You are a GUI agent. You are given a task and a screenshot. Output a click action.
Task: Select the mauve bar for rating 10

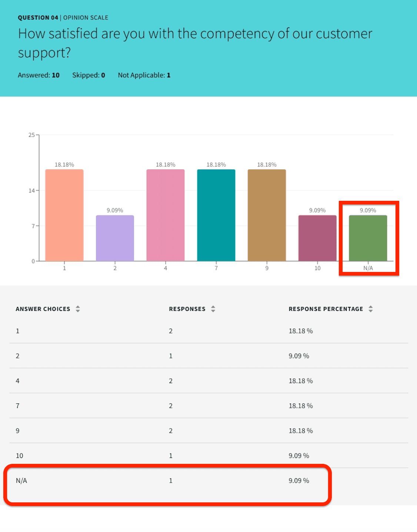(x=317, y=238)
